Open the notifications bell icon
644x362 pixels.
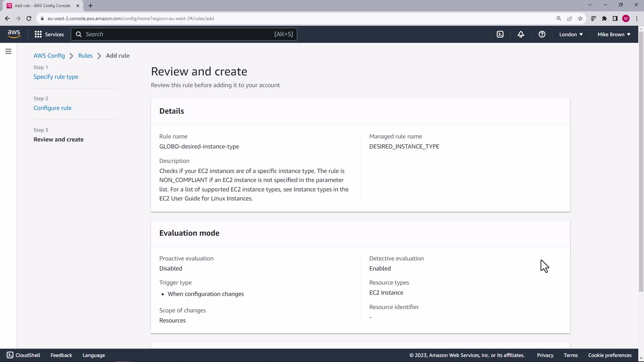(521, 34)
